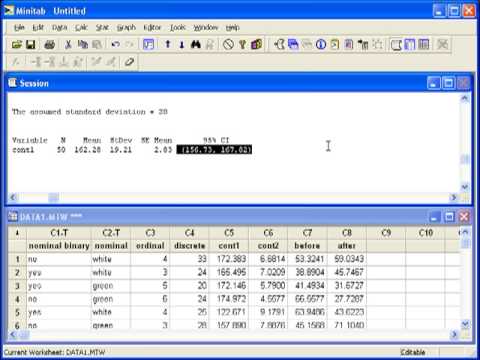Open the Data menu
The width and height of the screenshot is (480, 360).
[59, 27]
